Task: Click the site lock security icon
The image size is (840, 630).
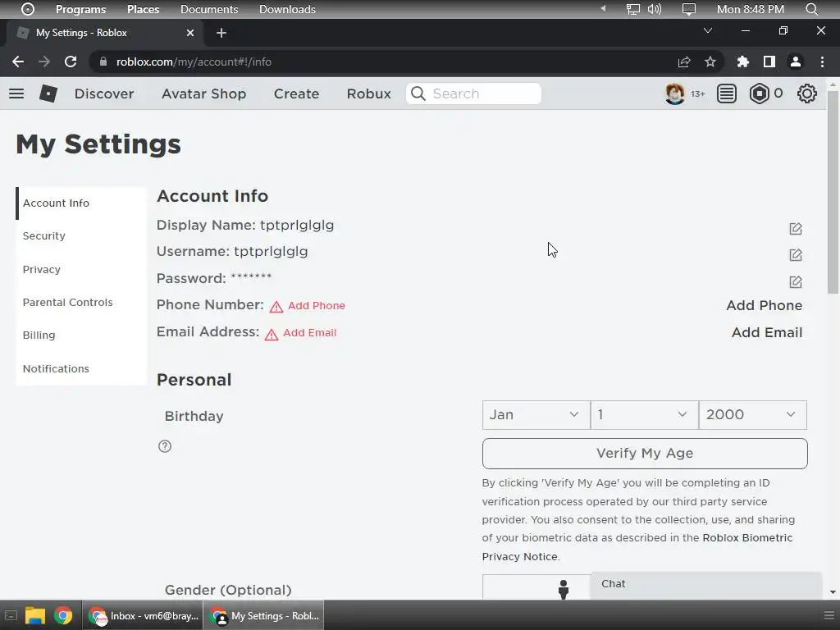Action: click(x=103, y=62)
